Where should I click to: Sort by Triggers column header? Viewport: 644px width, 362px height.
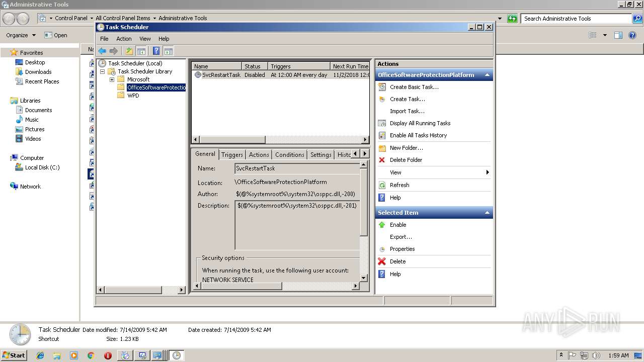coord(299,66)
